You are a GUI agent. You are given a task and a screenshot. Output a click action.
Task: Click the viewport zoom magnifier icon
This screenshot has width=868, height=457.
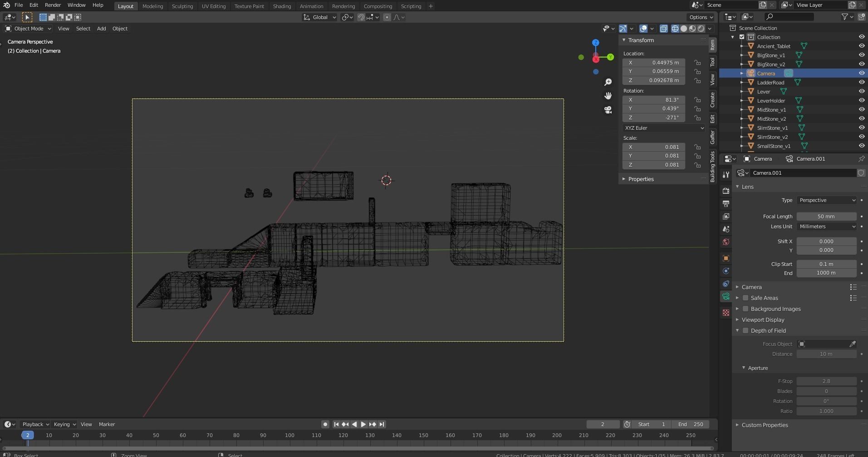(x=608, y=82)
